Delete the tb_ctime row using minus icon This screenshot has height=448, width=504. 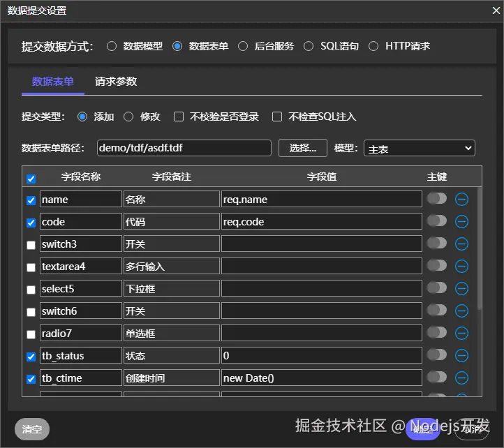461,378
